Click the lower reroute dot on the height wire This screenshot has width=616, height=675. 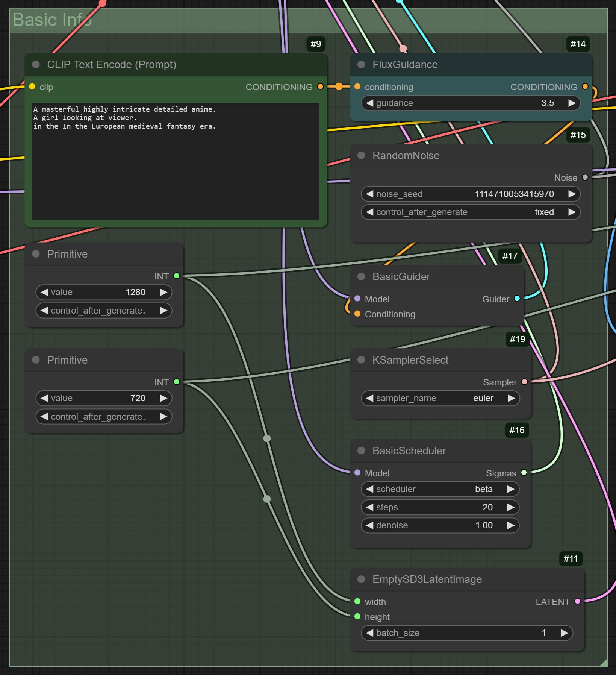click(267, 499)
